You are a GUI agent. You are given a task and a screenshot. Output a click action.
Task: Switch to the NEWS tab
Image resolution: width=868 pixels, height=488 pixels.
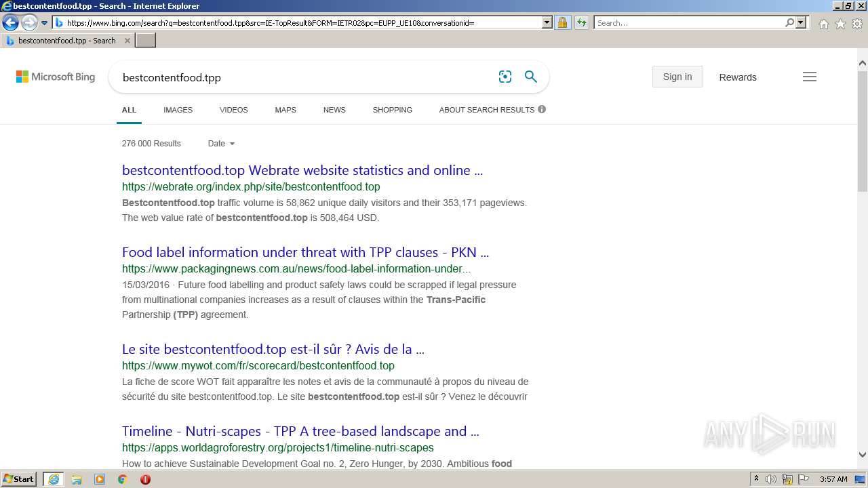(334, 110)
